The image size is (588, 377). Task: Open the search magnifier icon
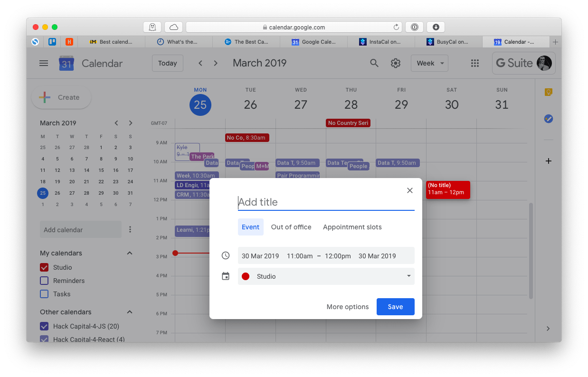point(374,63)
